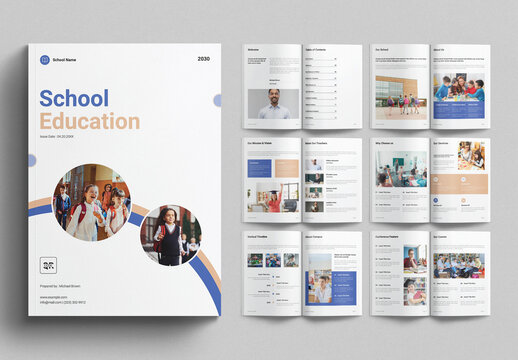The width and height of the screenshot is (518, 360).
Task: Click the "Issue Date" line on cover
Action: [57, 137]
